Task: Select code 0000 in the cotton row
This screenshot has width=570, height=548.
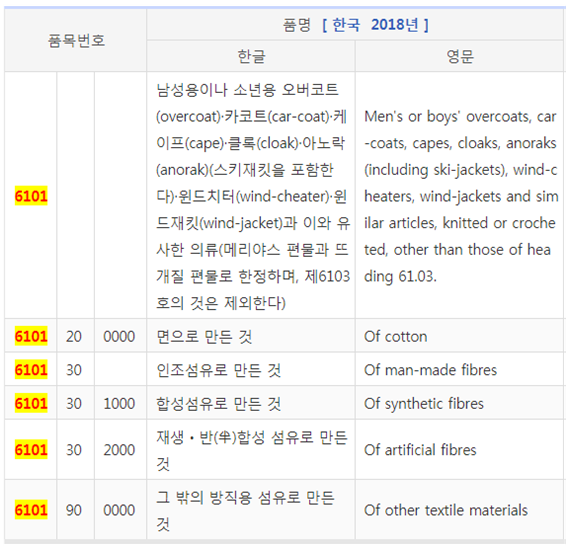Action: [119, 336]
